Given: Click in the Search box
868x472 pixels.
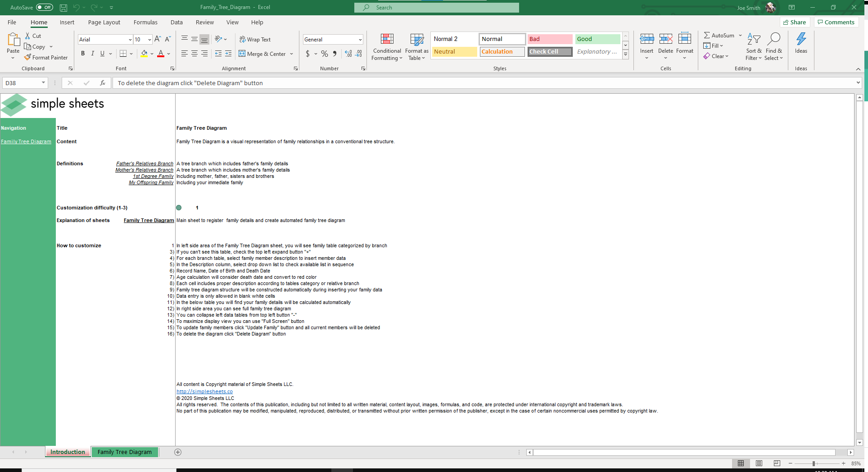Looking at the screenshot, I should pos(436,8).
